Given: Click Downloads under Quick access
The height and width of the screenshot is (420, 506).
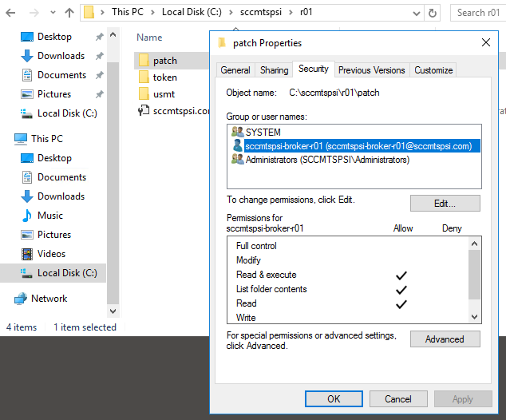Looking at the screenshot, I should [x=61, y=56].
